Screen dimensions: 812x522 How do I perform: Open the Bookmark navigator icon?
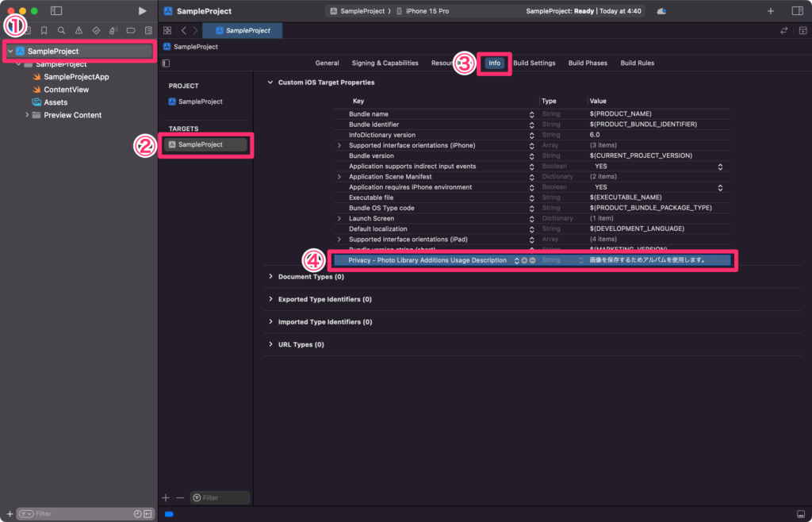(44, 30)
